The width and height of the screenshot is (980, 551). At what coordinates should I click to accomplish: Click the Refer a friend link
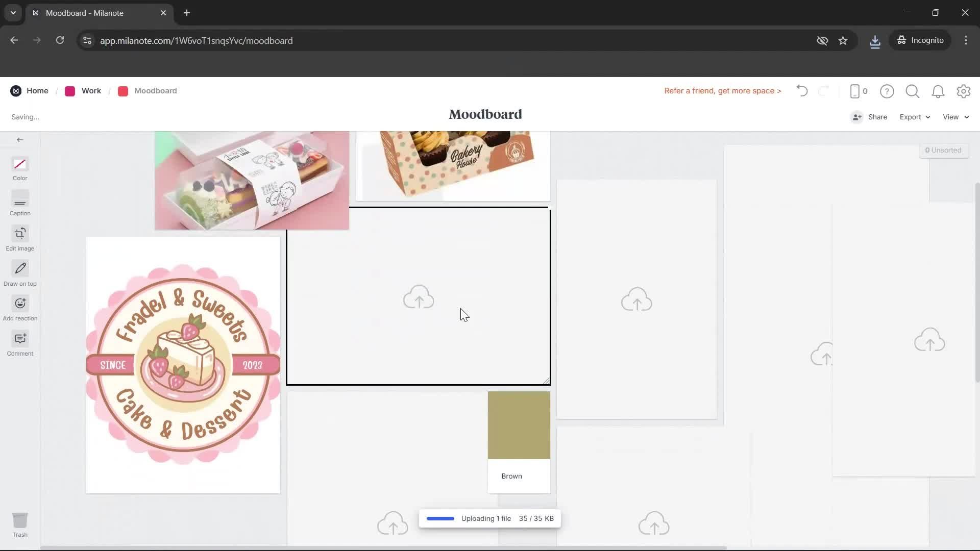(x=722, y=91)
